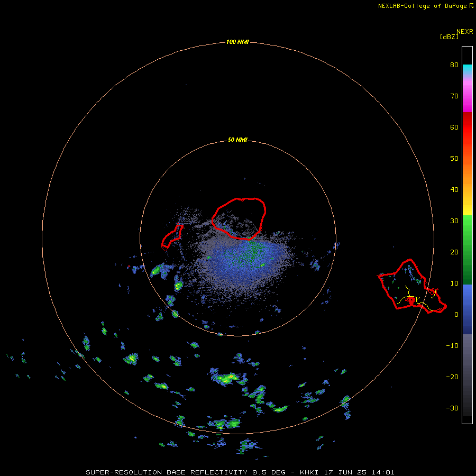Image resolution: width=476 pixels, height=476 pixels.
Task: Click the 30 dBZ scale value
Action: (454, 221)
